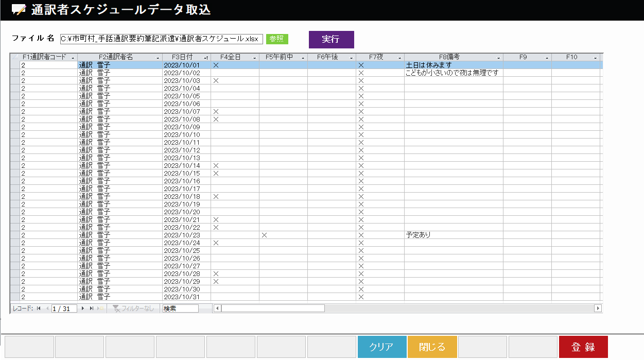Click date cell 2023/10/17
Screen dimensions: 644x360
(187, 189)
